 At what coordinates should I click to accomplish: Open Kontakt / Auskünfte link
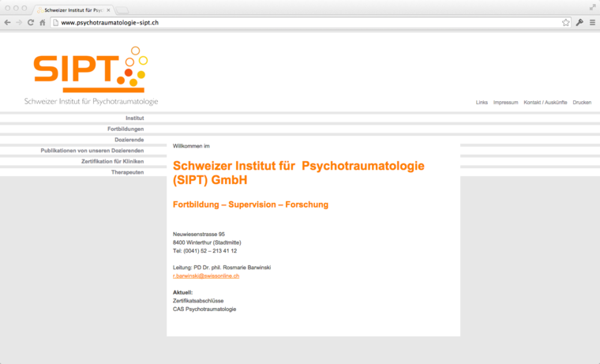pyautogui.click(x=546, y=103)
